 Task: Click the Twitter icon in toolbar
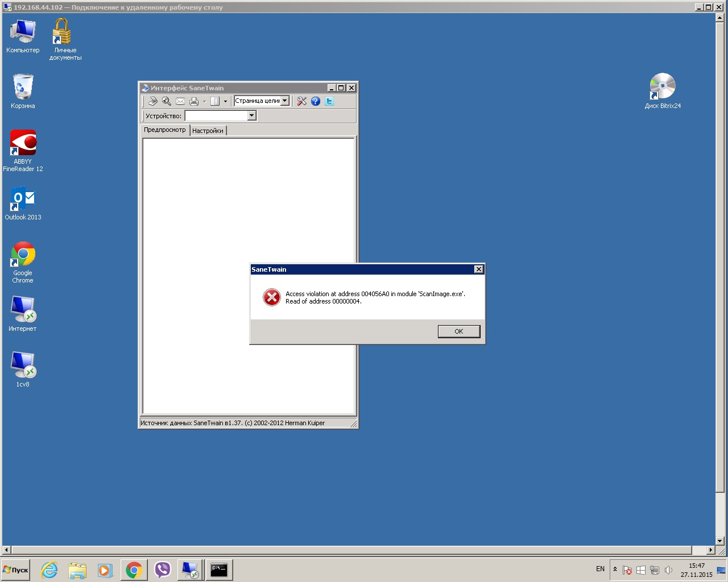[x=329, y=101]
